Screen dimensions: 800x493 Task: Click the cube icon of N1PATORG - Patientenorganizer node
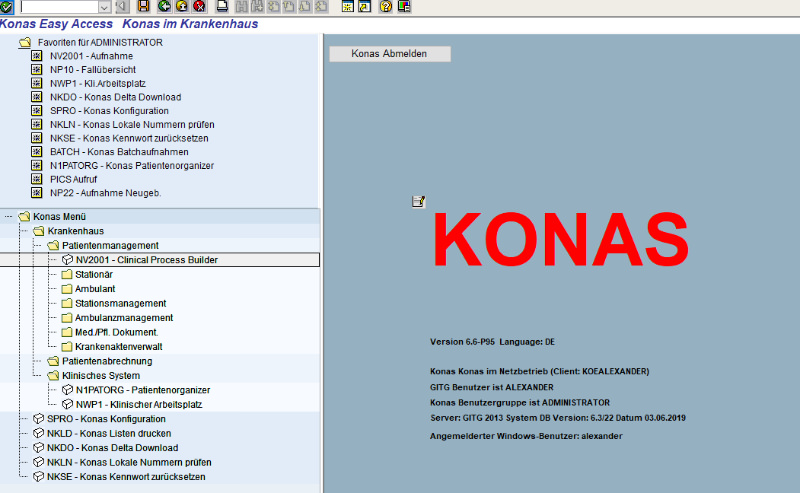click(x=67, y=389)
